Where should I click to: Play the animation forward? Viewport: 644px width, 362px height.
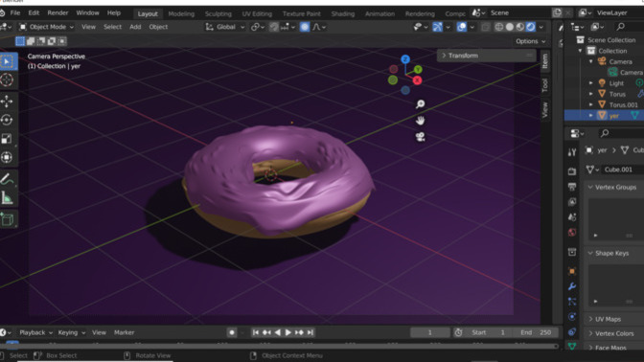tap(287, 332)
